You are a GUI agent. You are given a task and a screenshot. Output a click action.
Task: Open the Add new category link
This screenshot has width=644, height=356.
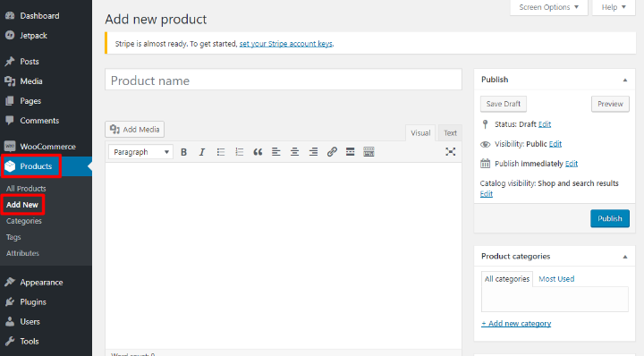coord(516,324)
